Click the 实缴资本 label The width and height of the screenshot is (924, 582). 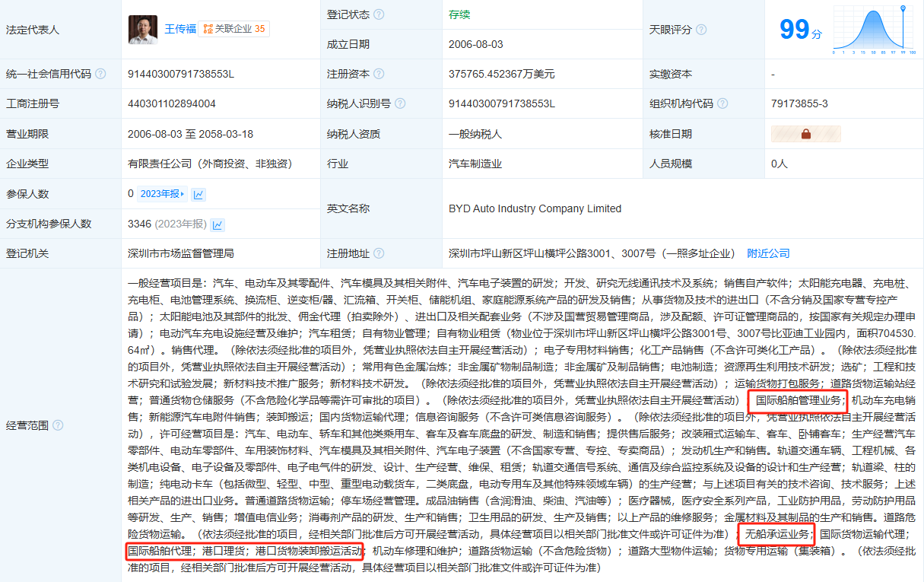point(671,74)
